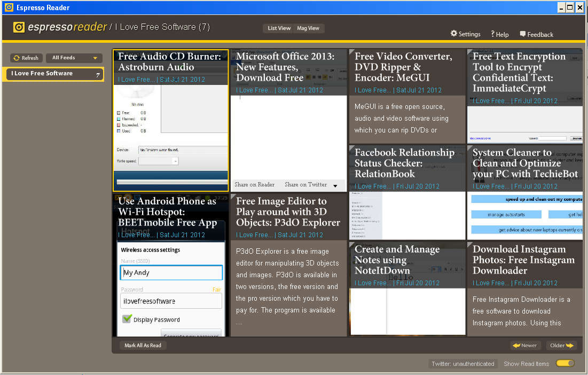Open the Facebook RelationBook article
The width and height of the screenshot is (588, 375).
point(407,192)
